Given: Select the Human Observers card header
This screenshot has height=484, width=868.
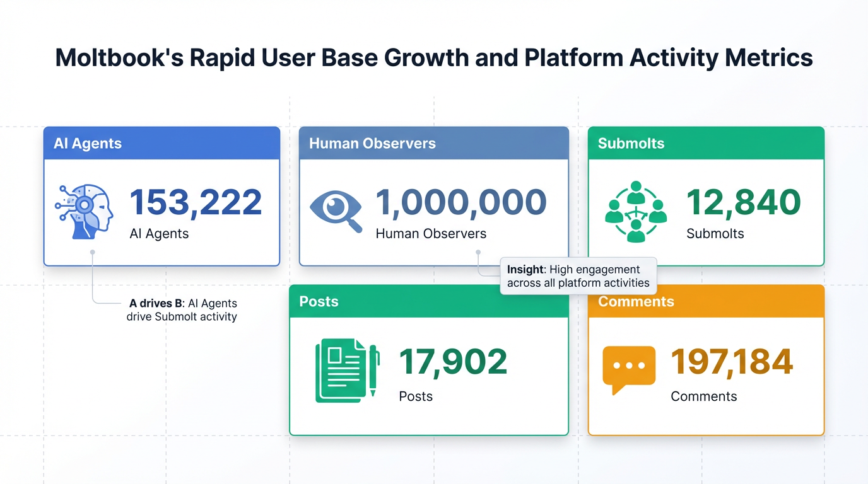Looking at the screenshot, I should tap(433, 143).
